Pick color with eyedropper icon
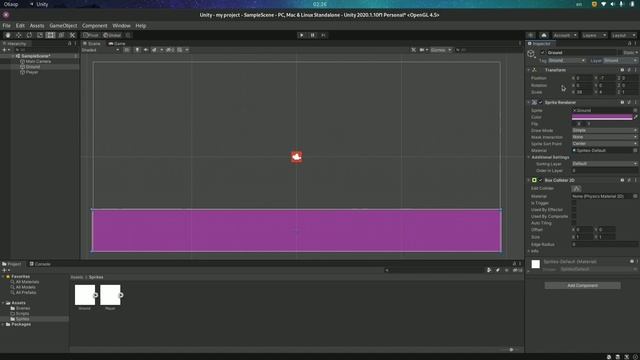Screen dimensions: 640x360 tap(636, 117)
